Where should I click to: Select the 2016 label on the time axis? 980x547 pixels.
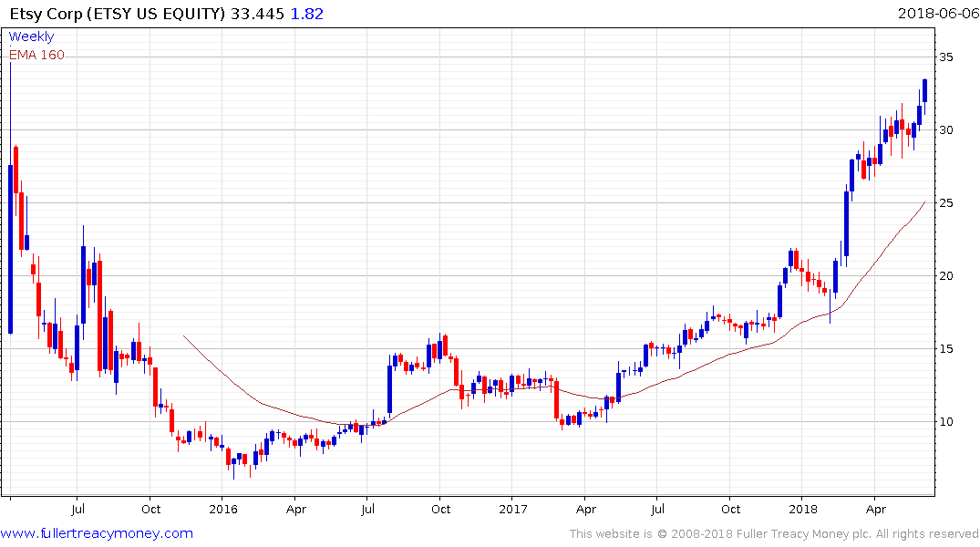[223, 509]
